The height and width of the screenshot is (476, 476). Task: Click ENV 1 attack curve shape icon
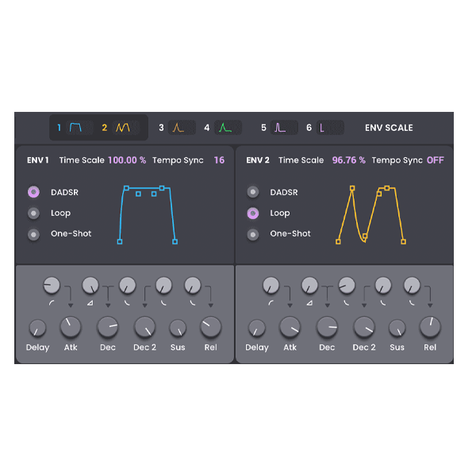52,303
